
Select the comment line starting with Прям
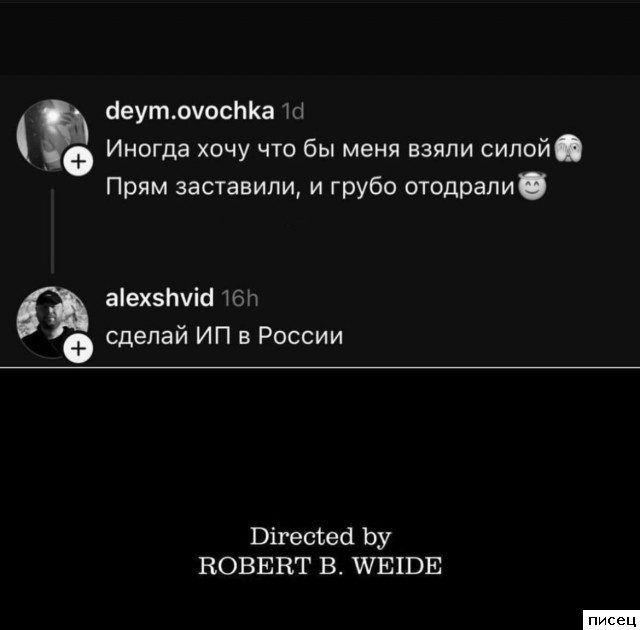click(326, 187)
